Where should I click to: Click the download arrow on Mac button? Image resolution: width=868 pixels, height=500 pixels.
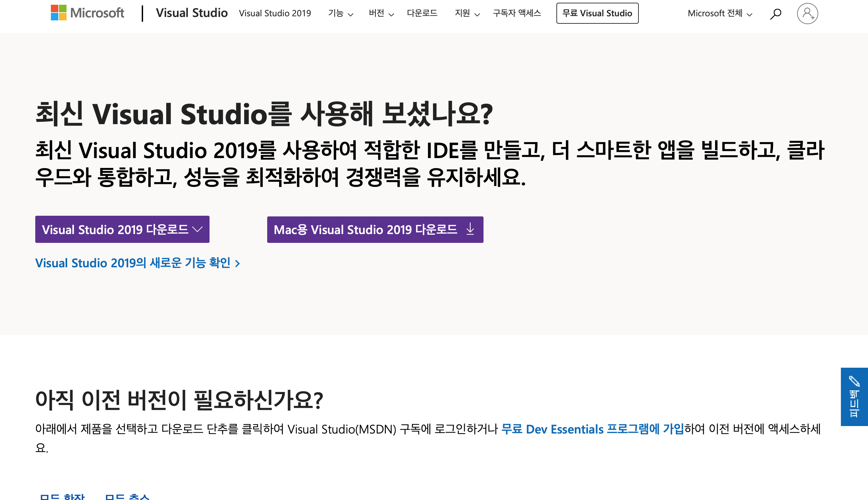(x=470, y=229)
